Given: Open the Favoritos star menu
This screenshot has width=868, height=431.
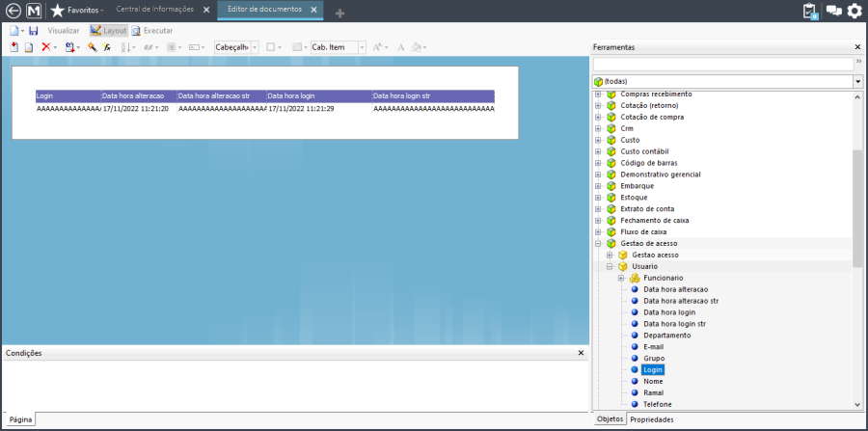Looking at the screenshot, I should [77, 10].
